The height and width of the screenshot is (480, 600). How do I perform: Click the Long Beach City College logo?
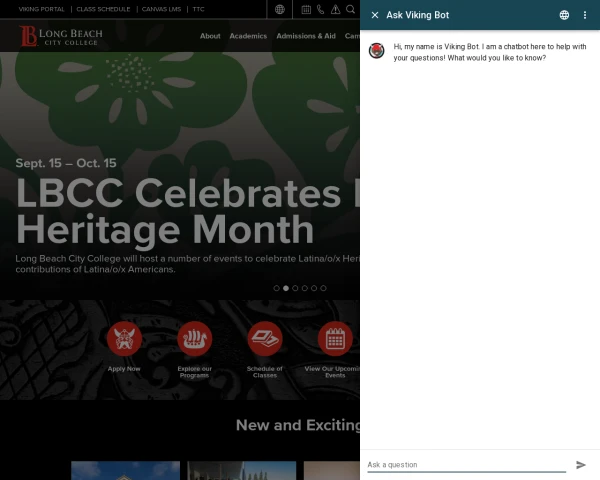(x=61, y=36)
